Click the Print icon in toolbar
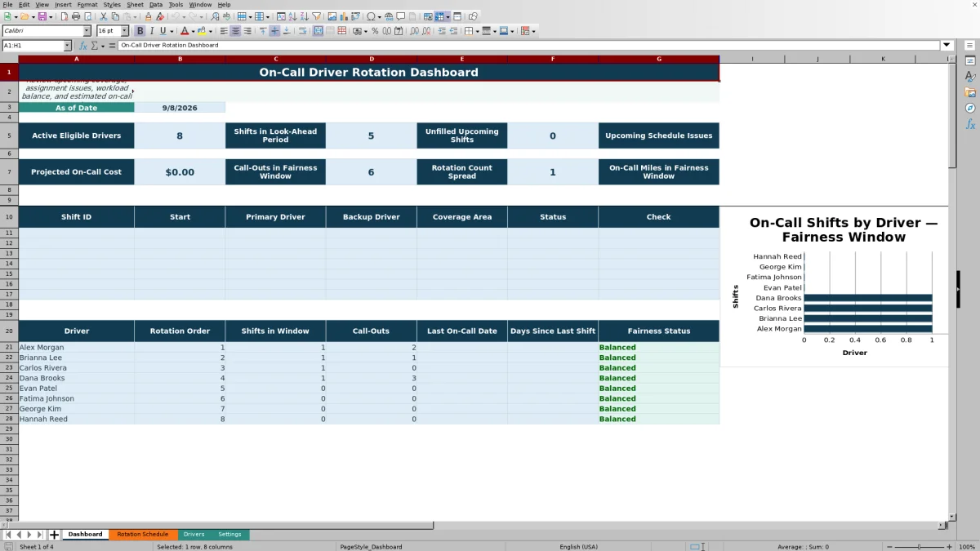The image size is (980, 551). (76, 16)
